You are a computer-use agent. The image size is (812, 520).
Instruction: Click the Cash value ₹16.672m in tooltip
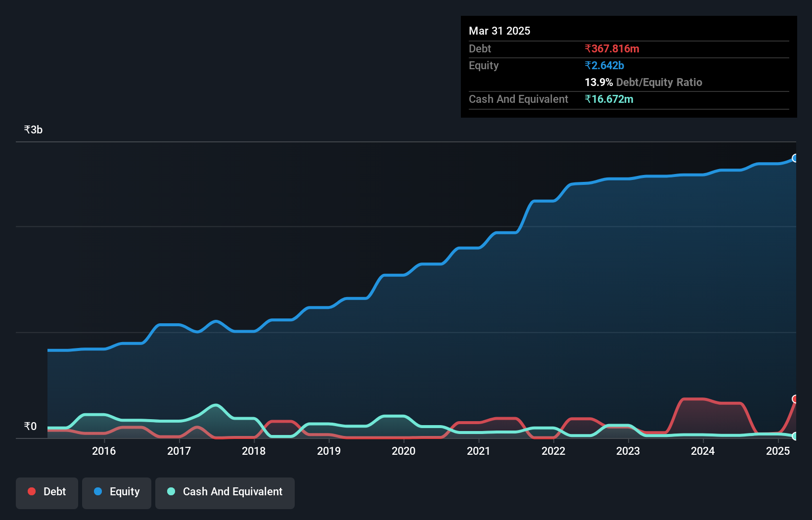[609, 99]
